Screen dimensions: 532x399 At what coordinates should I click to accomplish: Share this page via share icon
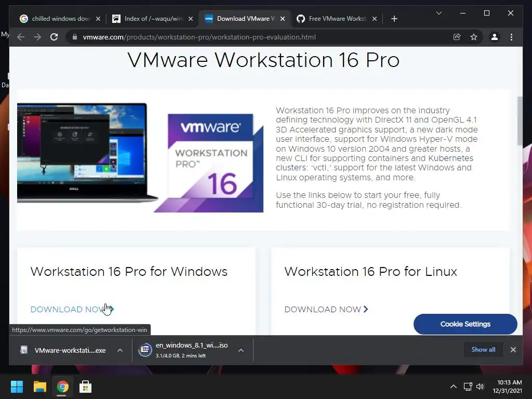point(457,37)
